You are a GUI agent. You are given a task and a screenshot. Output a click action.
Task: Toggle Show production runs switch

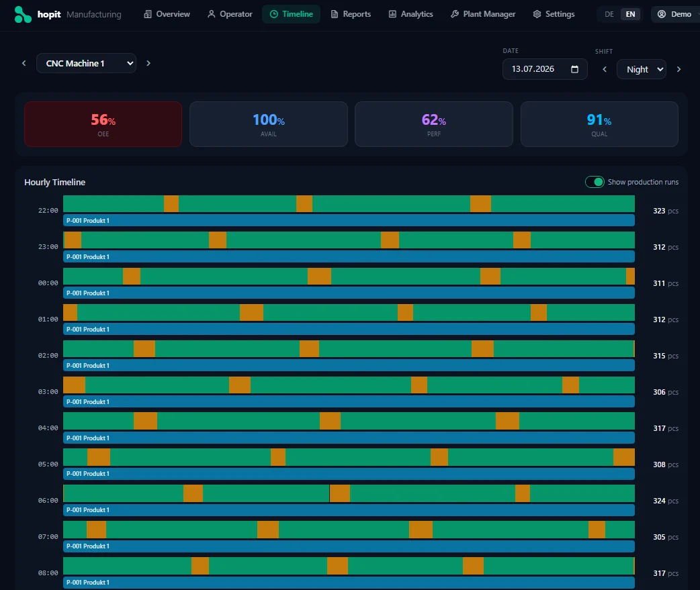point(595,182)
